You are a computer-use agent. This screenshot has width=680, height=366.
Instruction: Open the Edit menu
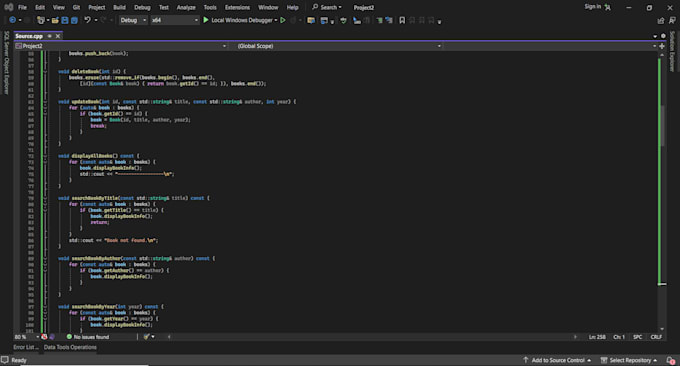point(40,7)
